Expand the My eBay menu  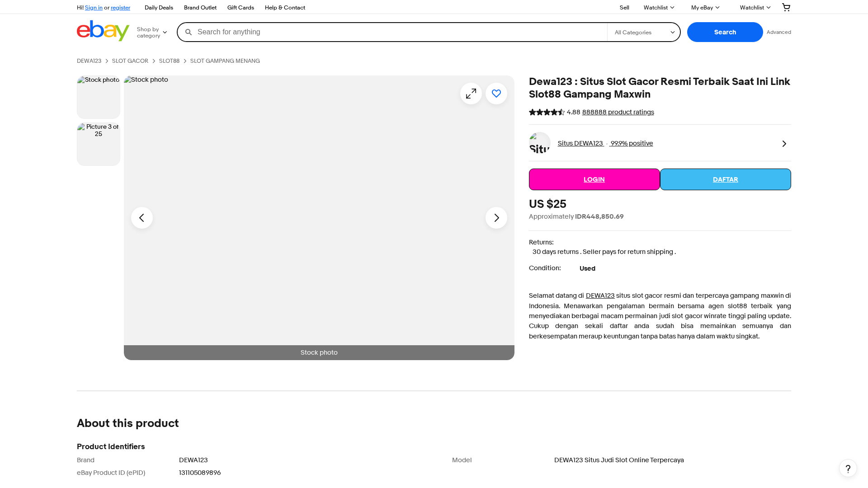pyautogui.click(x=705, y=8)
